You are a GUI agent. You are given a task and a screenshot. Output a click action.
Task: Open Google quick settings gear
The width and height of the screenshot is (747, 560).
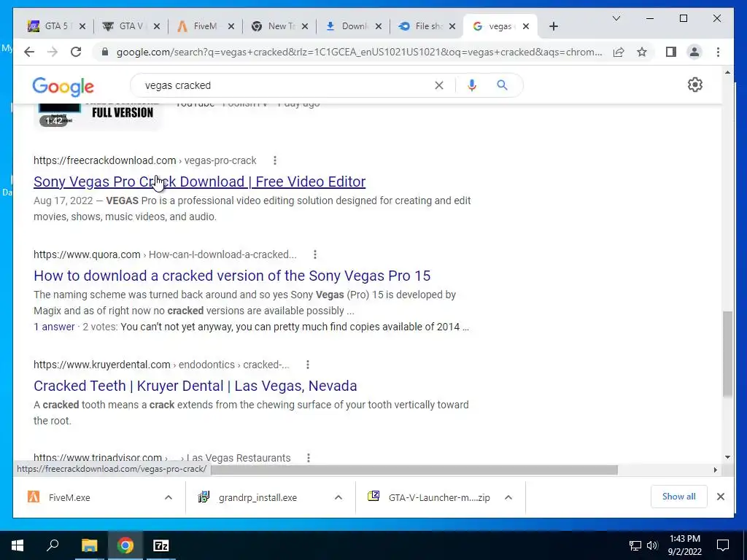click(x=695, y=85)
